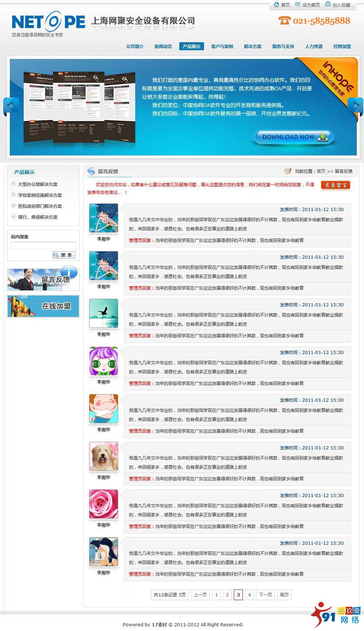The image size is (364, 631).
Task: Click the bullet icon beside 银行、商场解决方案
Action: click(x=13, y=217)
